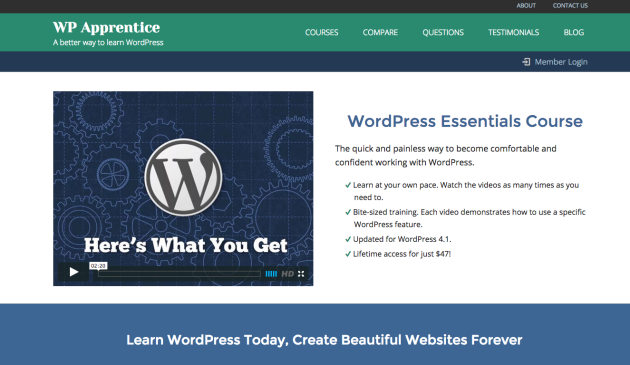Open the Contact Us link
Image resolution: width=630 pixels, height=365 pixels.
[x=570, y=6]
